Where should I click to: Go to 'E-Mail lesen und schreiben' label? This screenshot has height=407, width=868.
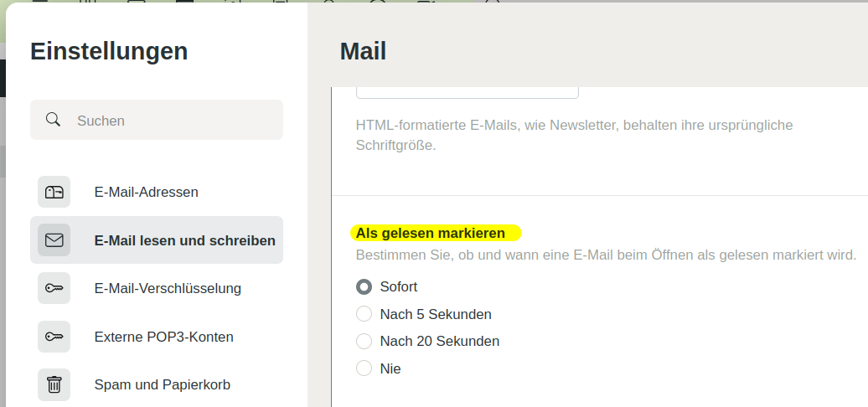184,240
